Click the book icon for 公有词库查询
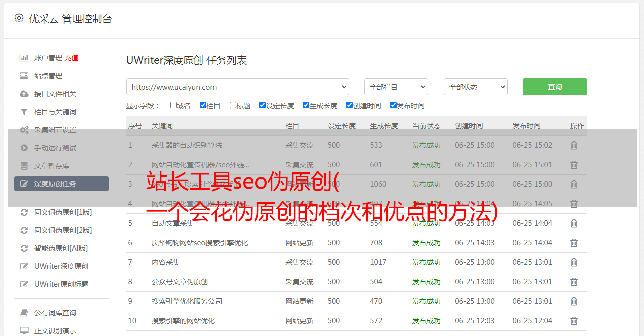 click(x=24, y=313)
